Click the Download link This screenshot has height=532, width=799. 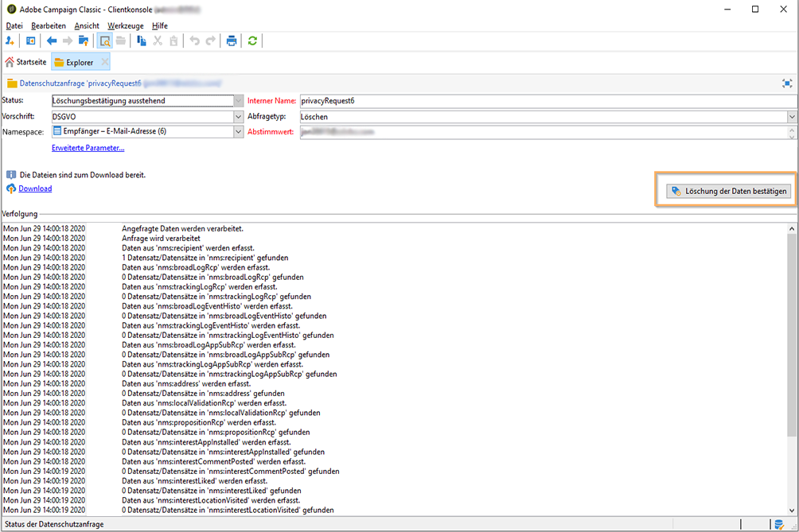click(x=35, y=189)
